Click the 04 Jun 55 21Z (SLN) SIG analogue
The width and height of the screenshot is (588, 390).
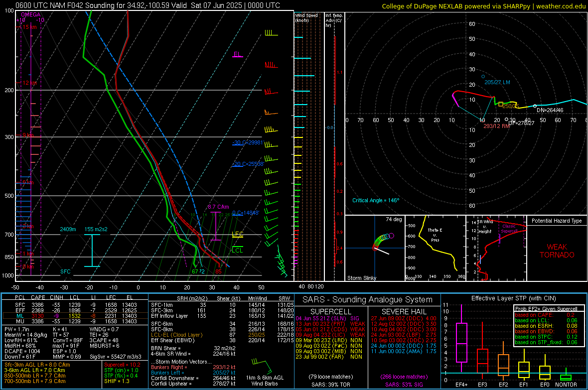(327, 318)
